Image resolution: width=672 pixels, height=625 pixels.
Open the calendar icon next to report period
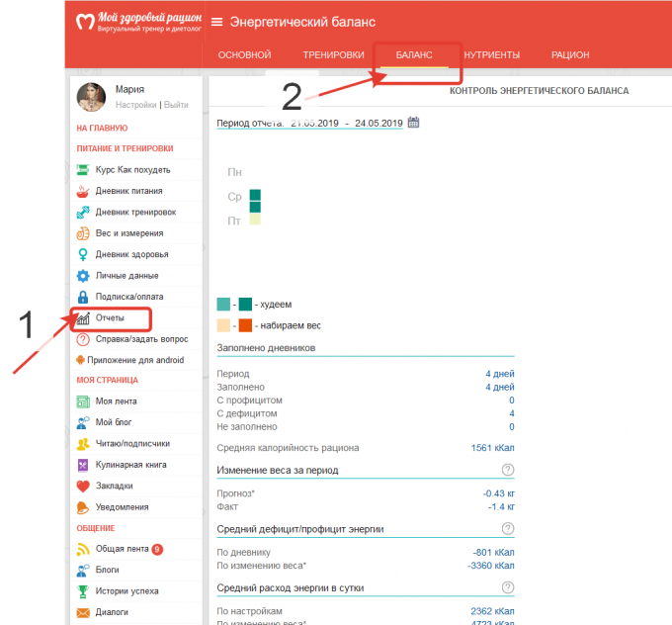pos(414,123)
